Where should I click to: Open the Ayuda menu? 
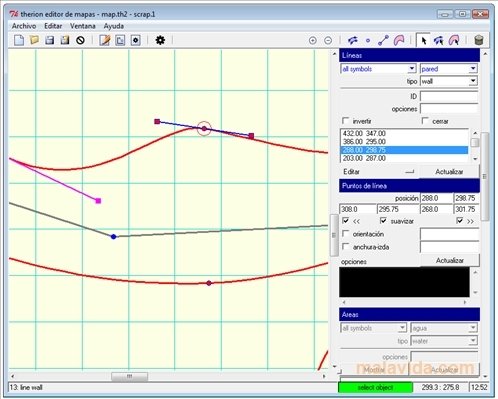(x=114, y=26)
